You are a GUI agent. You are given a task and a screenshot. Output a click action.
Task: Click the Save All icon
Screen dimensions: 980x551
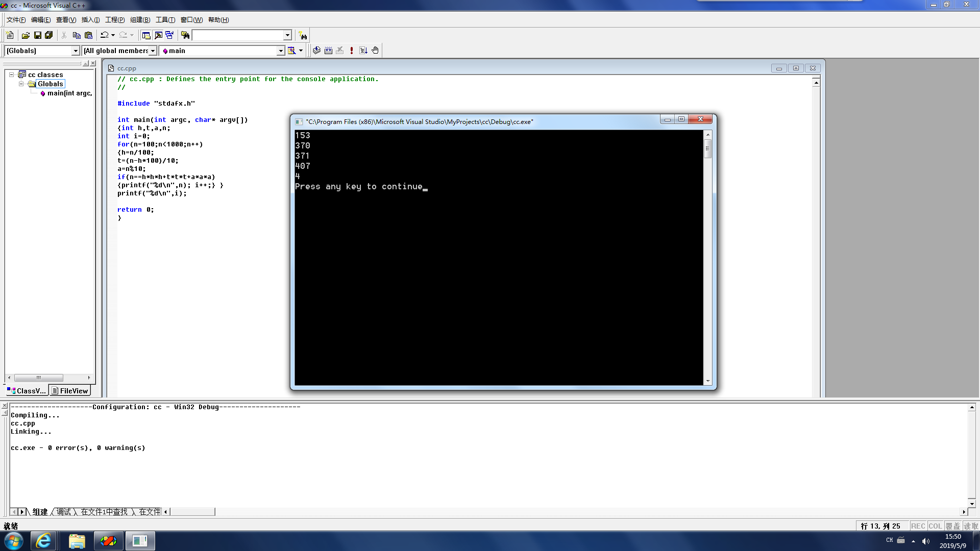(49, 35)
